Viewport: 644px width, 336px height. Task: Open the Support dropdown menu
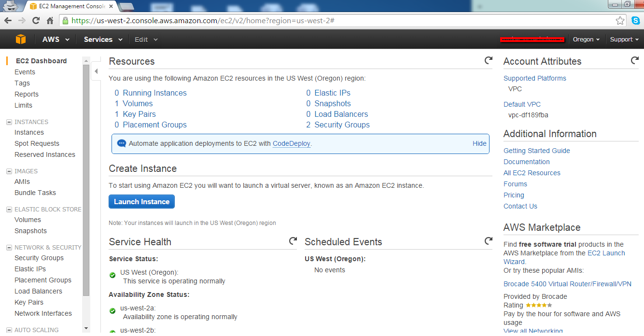click(x=624, y=40)
